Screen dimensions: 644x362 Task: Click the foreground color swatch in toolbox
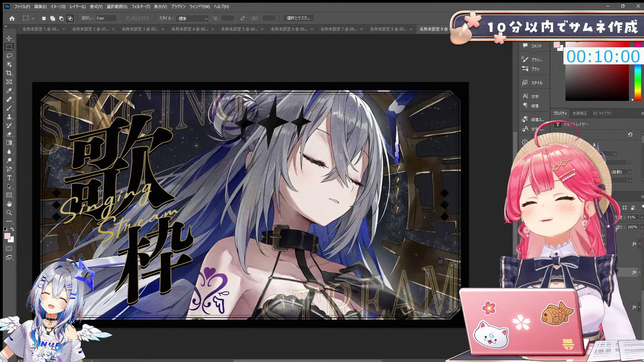(7, 236)
